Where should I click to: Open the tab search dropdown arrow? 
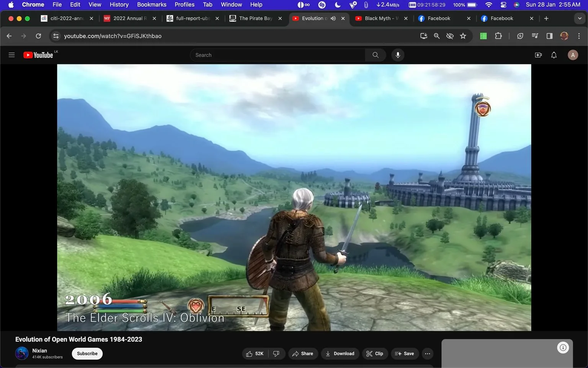pyautogui.click(x=580, y=18)
